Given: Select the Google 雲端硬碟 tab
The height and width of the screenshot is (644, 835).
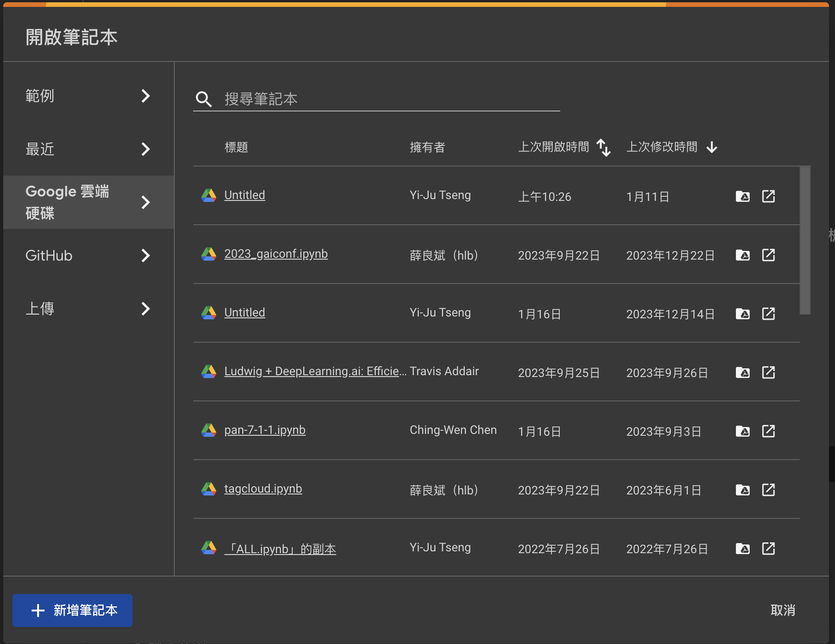Looking at the screenshot, I should [87, 202].
